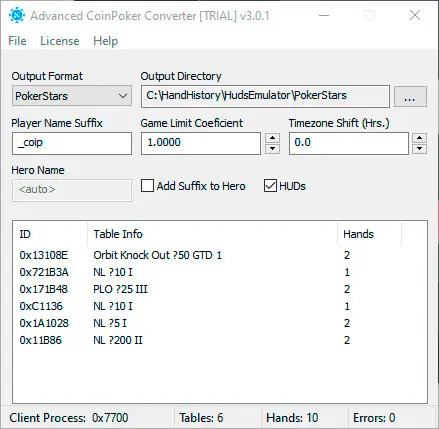Click the Output Directory path field
The image size is (439, 429).
tap(265, 96)
